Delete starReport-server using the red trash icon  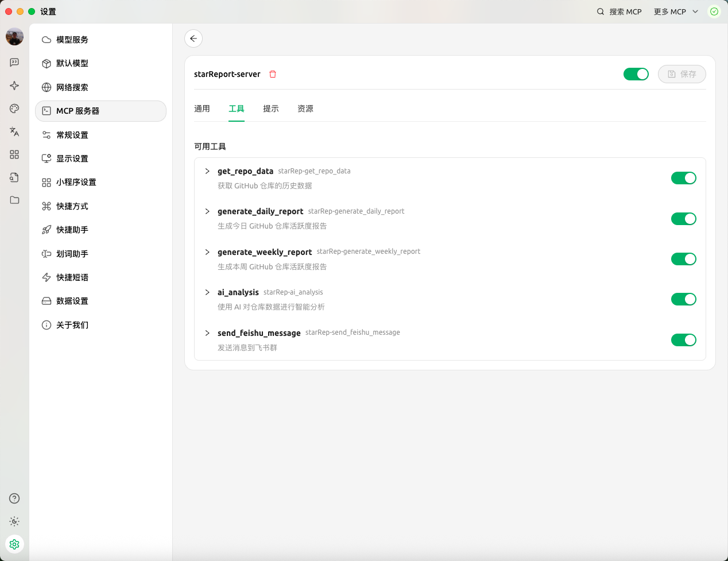[273, 74]
